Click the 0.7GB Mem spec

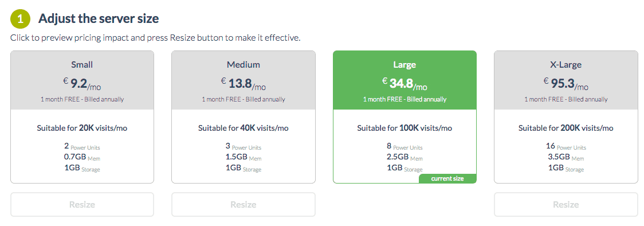[x=82, y=157]
